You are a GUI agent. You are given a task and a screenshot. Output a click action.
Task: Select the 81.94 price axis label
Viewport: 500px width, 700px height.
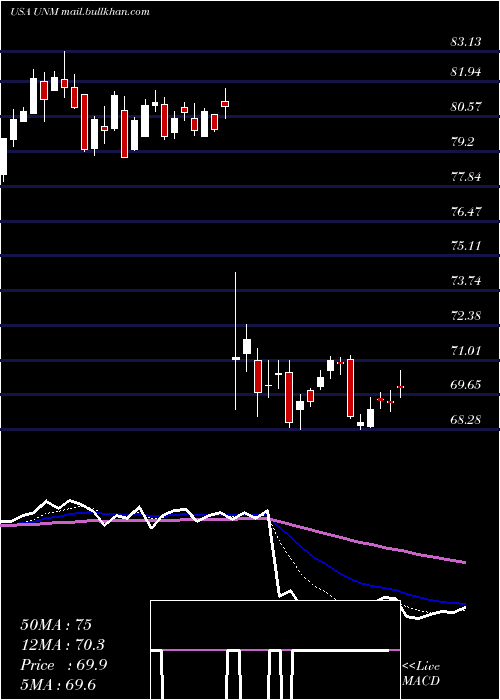pyautogui.click(x=466, y=72)
